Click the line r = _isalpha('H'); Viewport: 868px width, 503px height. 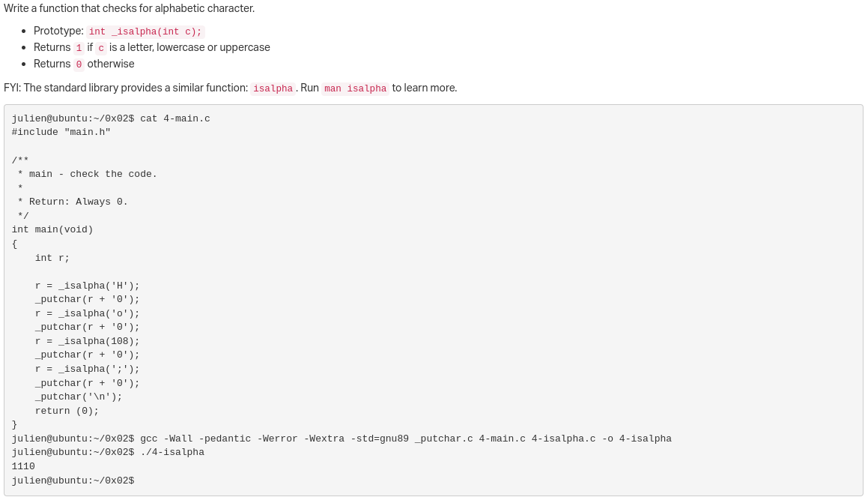tap(88, 286)
